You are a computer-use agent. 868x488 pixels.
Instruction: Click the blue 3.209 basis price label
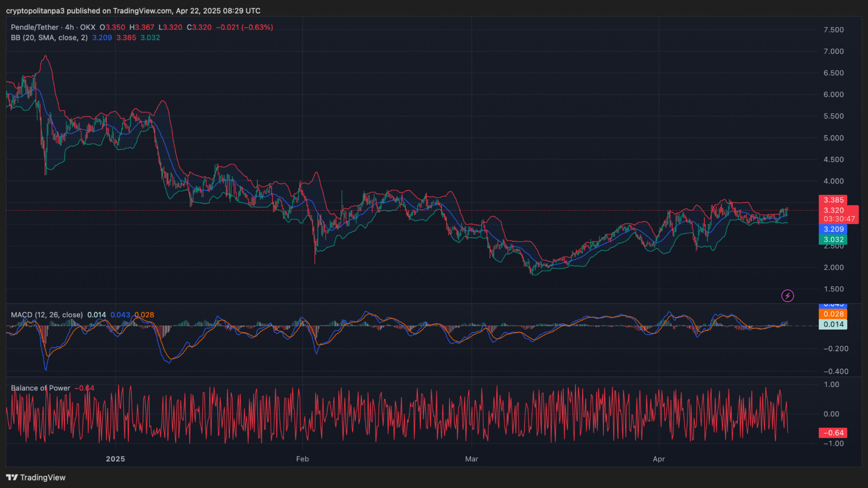833,230
